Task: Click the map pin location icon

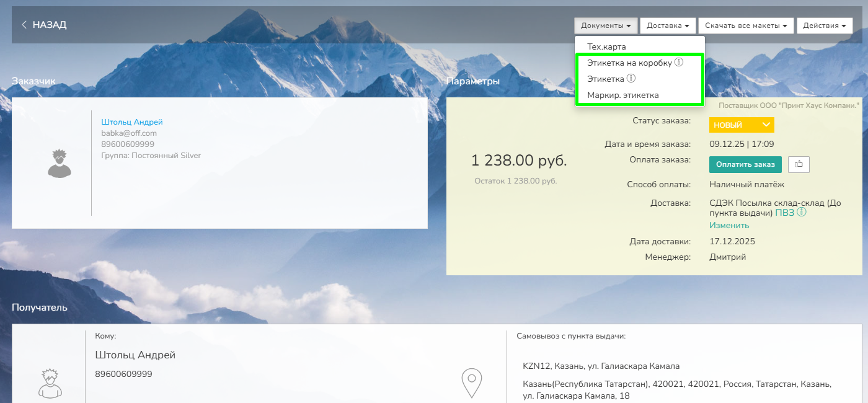Action: pos(472,383)
